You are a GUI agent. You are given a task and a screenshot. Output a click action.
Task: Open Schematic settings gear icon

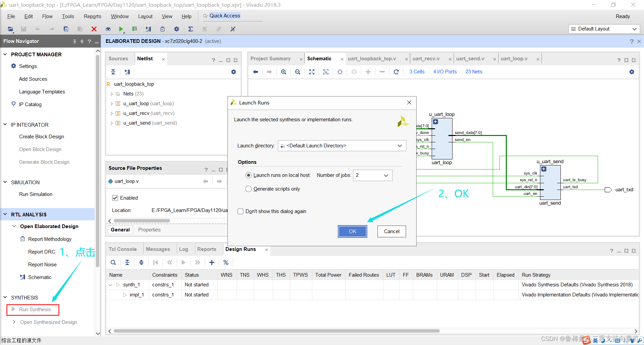[x=632, y=72]
